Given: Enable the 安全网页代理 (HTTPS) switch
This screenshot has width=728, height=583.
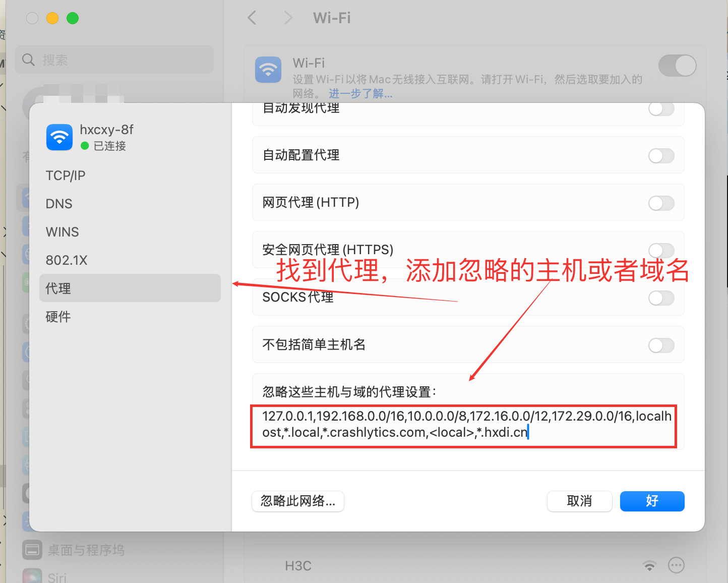Looking at the screenshot, I should pyautogui.click(x=661, y=250).
